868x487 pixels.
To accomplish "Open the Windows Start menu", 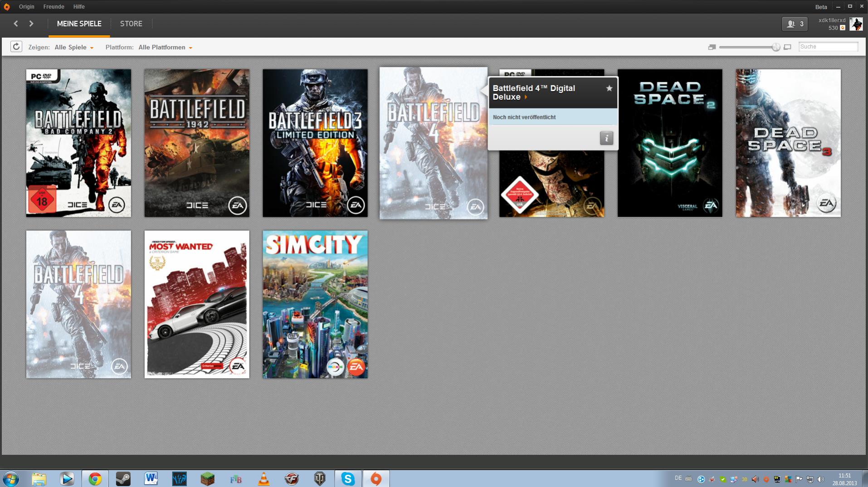I will pos(10,479).
